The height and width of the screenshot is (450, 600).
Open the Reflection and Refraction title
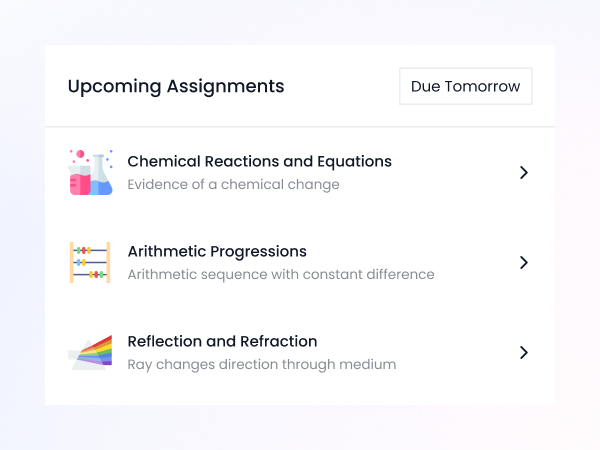pyautogui.click(x=222, y=341)
